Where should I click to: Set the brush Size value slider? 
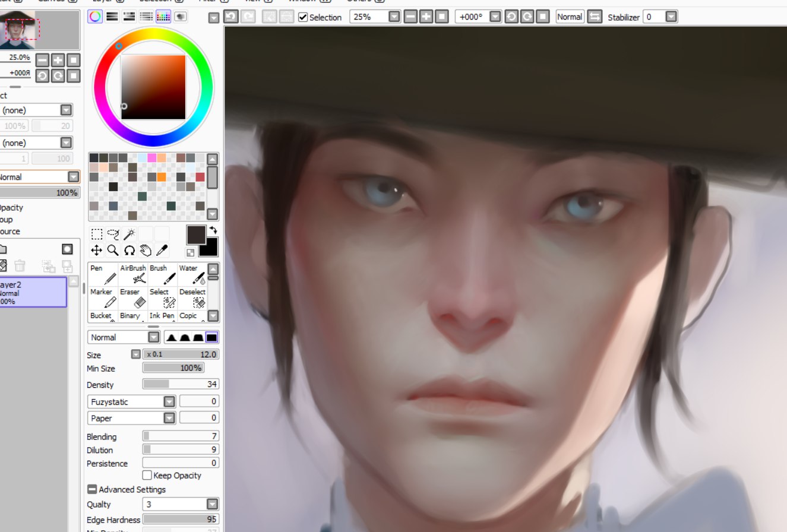tap(181, 354)
